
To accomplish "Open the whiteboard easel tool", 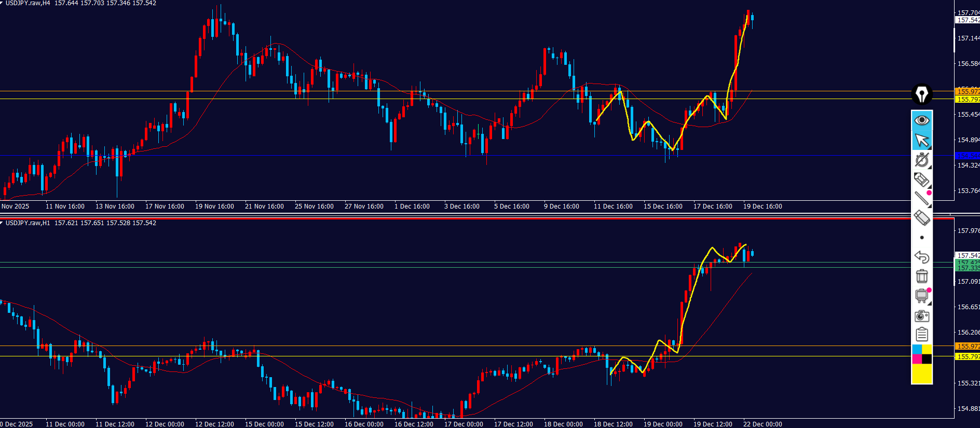I will point(922,296).
